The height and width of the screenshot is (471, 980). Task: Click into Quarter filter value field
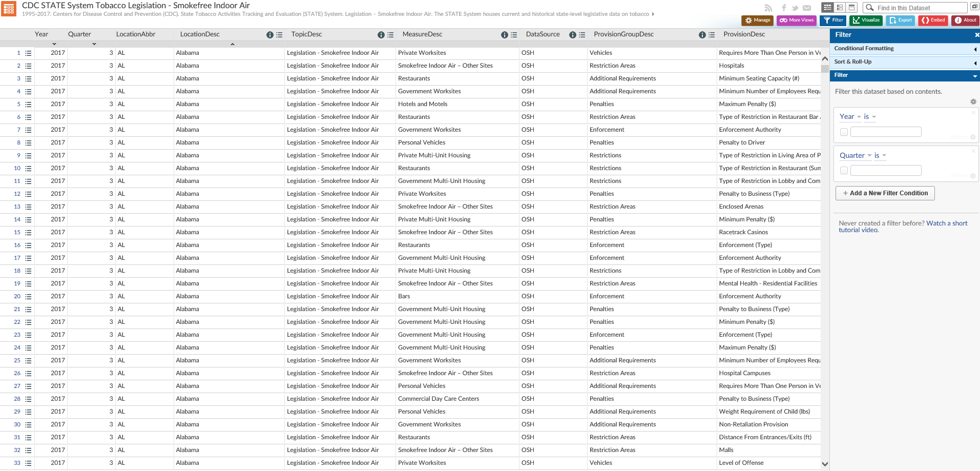pyautogui.click(x=886, y=171)
